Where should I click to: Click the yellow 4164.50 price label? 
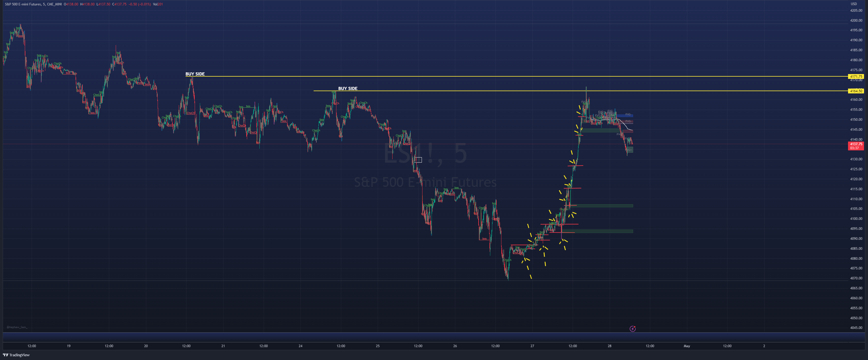[855, 91]
